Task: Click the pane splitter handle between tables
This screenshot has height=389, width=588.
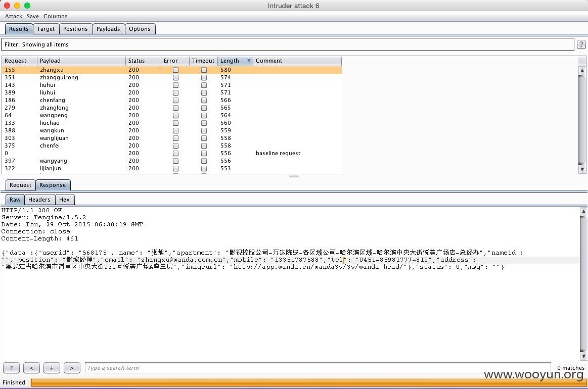Action: point(294,176)
